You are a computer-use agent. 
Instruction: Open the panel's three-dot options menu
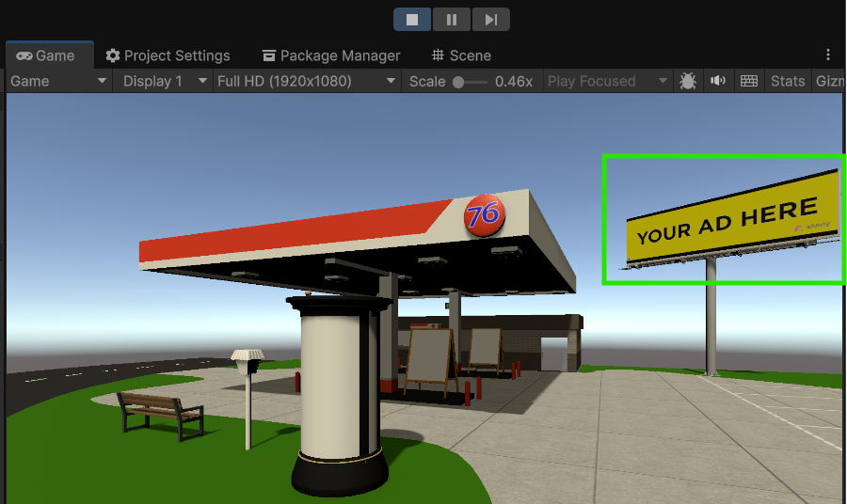click(828, 55)
